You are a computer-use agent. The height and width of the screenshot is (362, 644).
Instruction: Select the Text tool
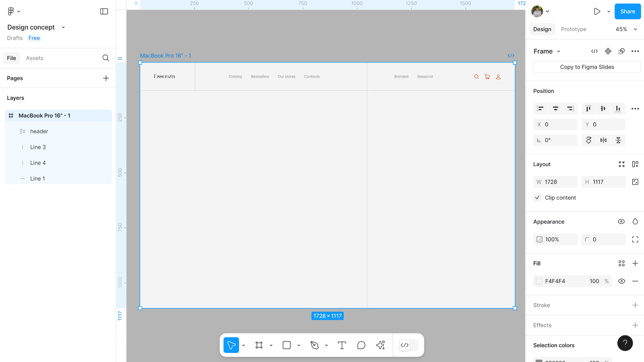(342, 345)
